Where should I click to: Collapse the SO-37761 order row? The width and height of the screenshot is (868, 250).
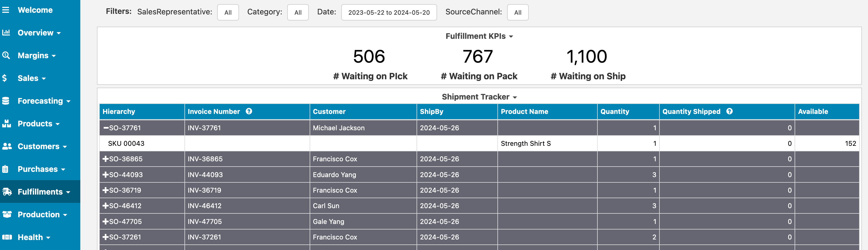(106, 128)
